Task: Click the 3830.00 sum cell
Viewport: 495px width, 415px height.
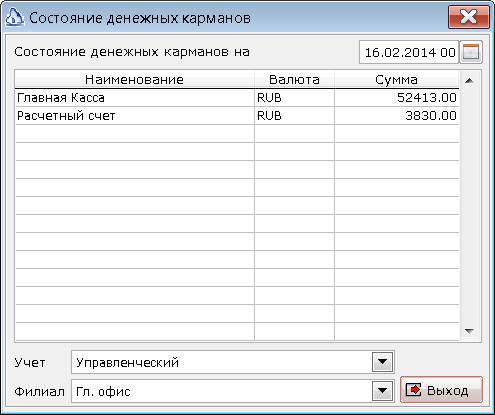Action: 397,116
